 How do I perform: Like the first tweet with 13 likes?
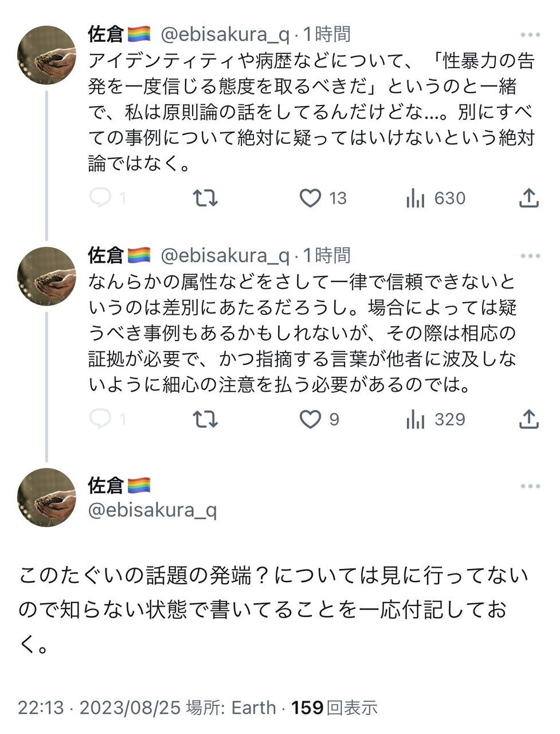point(311,198)
